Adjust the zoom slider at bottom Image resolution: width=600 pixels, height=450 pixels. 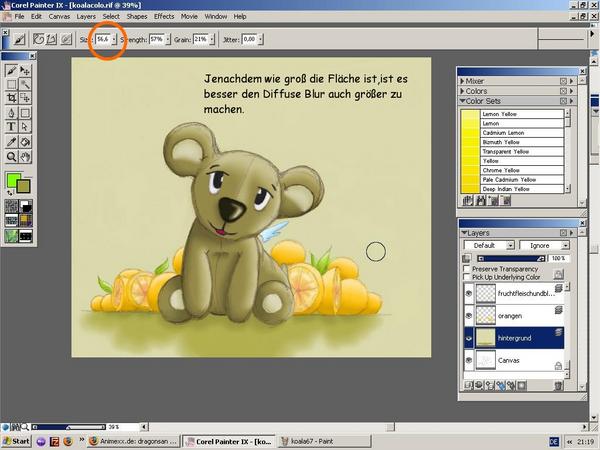click(69, 427)
